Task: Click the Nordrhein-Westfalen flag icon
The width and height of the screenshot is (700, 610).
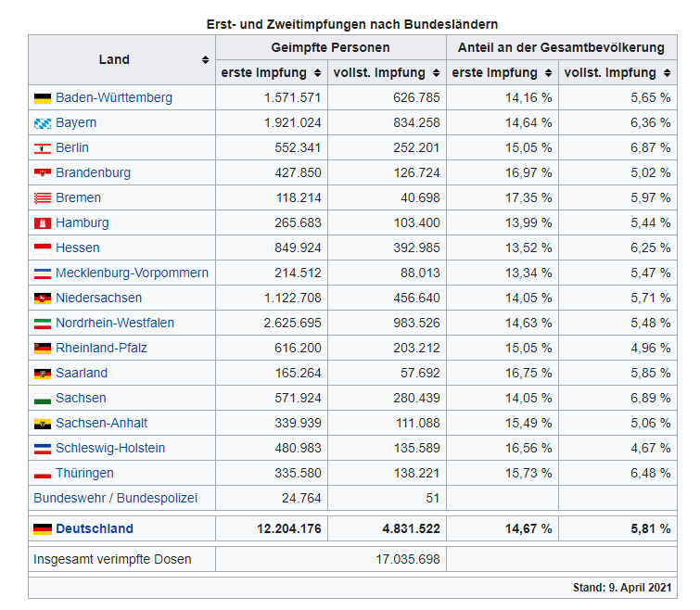Action: pos(42,323)
